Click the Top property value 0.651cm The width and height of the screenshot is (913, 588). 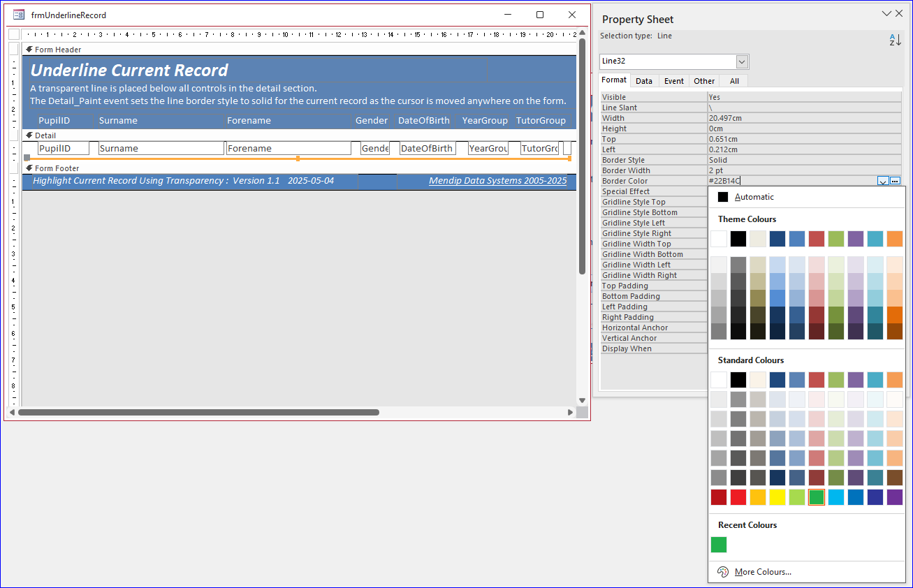804,139
